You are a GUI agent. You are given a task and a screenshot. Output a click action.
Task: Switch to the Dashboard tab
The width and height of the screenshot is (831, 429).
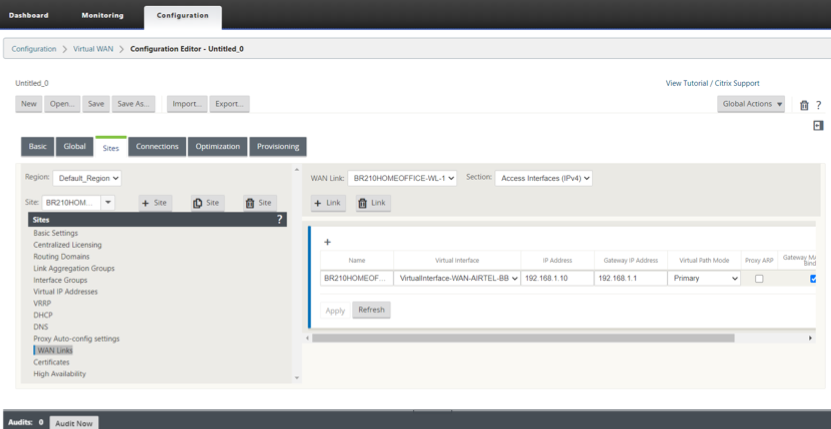coord(29,15)
